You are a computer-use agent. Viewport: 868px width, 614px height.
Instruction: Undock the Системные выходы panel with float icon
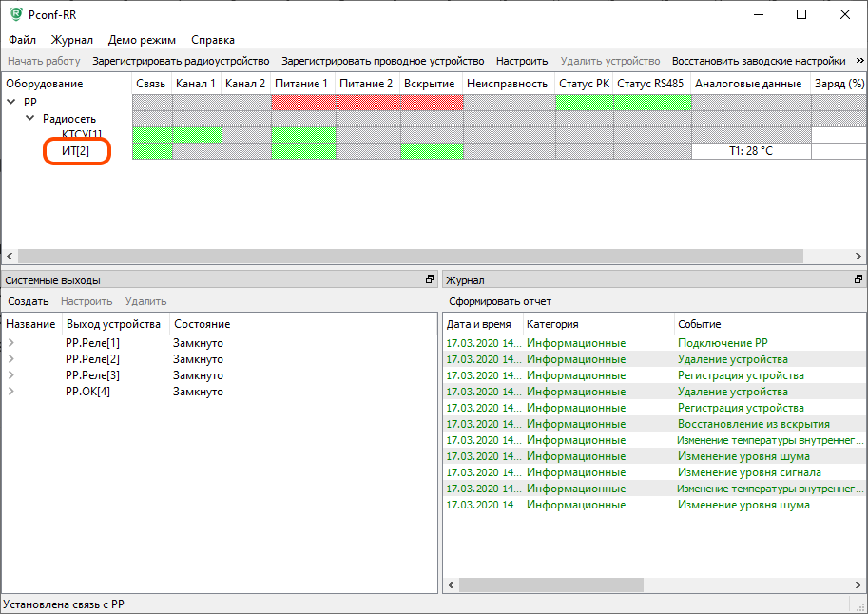tap(429, 280)
